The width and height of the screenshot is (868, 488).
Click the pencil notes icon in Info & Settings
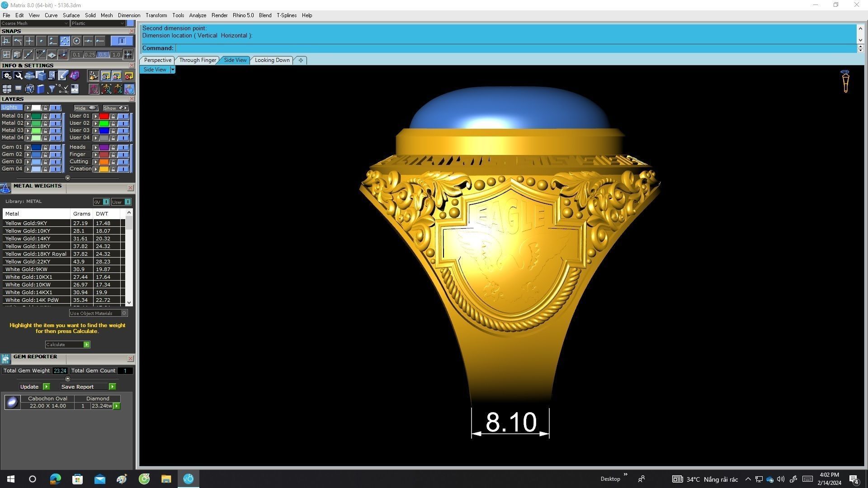(x=63, y=75)
